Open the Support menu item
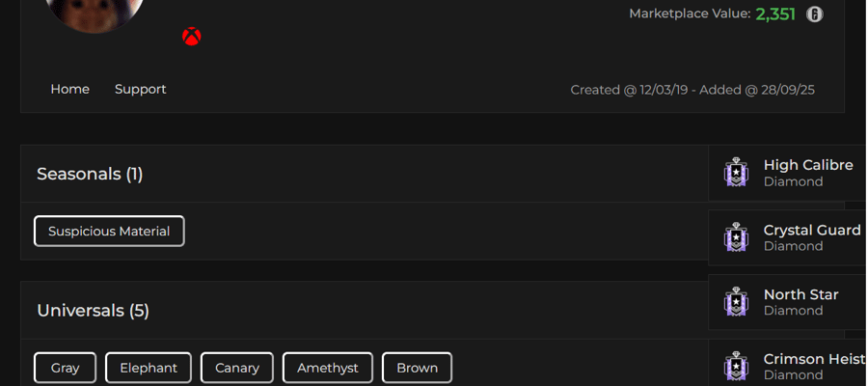 (140, 89)
